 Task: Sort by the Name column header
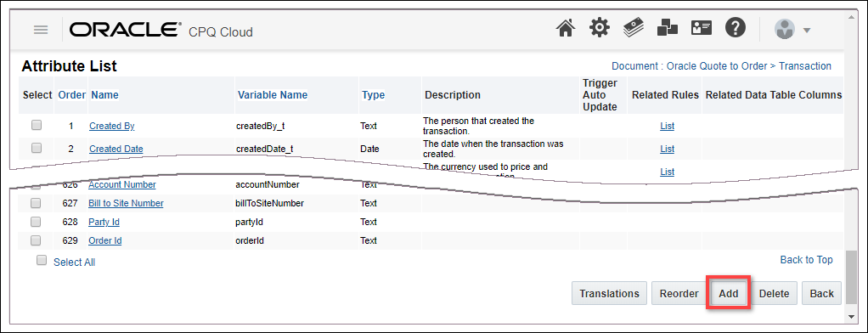(x=104, y=95)
